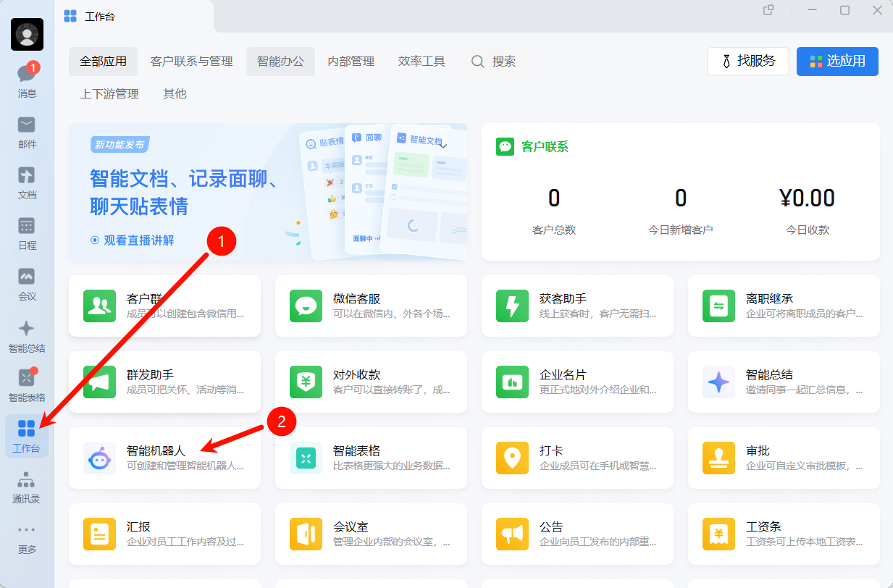Open the 会议室 meeting room app icon
893x588 pixels.
(x=306, y=534)
